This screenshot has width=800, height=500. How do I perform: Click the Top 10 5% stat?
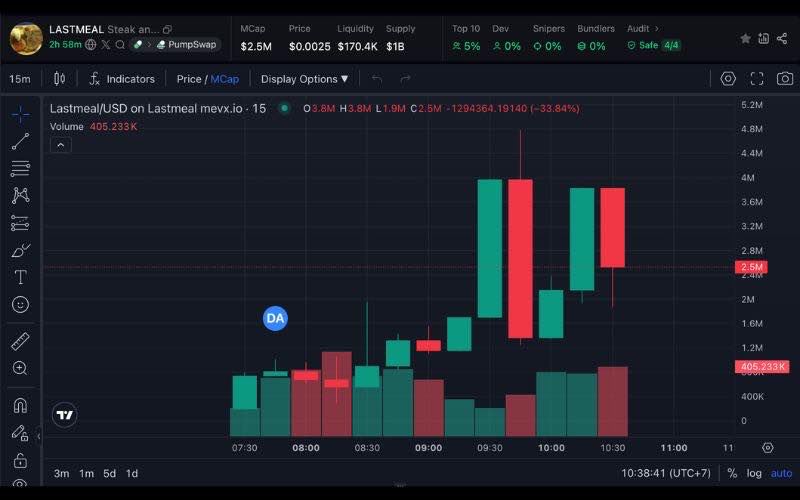tap(466, 38)
